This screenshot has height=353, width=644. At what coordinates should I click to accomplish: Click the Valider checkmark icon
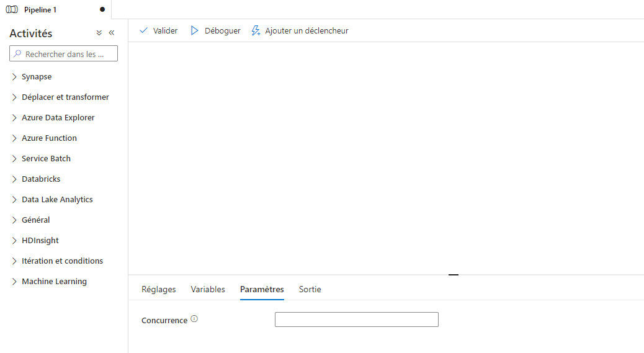point(143,30)
